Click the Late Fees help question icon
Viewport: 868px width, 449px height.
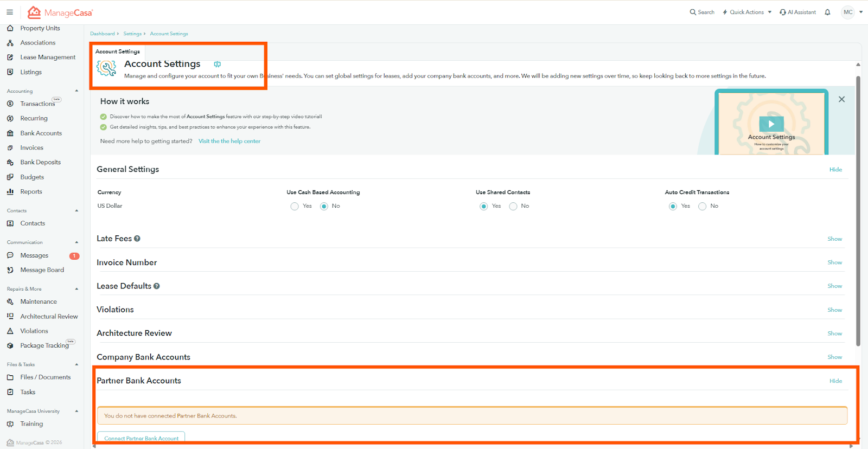click(x=137, y=239)
